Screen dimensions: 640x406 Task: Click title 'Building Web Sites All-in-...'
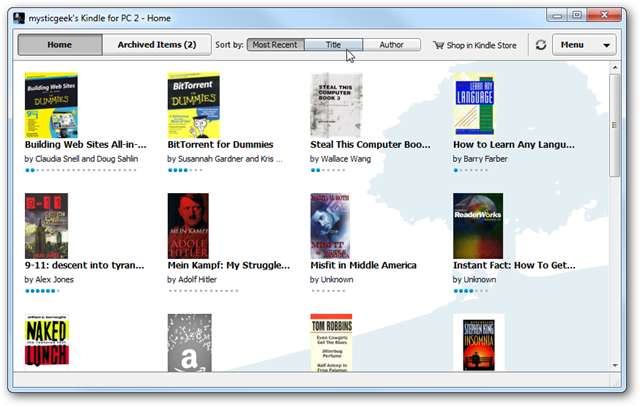point(85,144)
